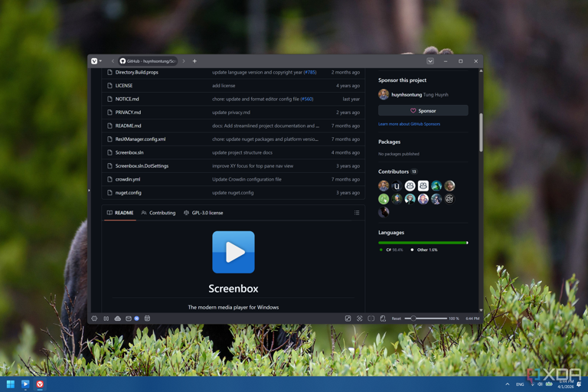588x392 pixels.
Task: Toggle tab tiling icon in status bar
Action: click(x=371, y=318)
